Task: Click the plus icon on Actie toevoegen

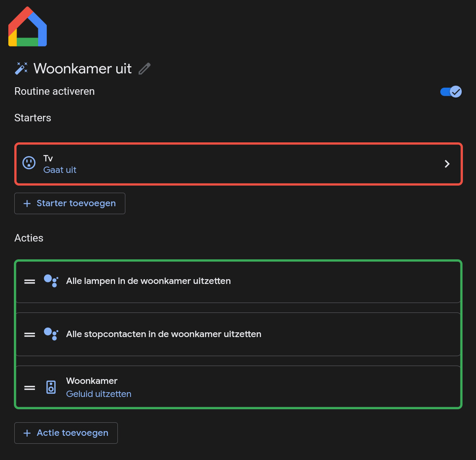Action: (x=27, y=433)
